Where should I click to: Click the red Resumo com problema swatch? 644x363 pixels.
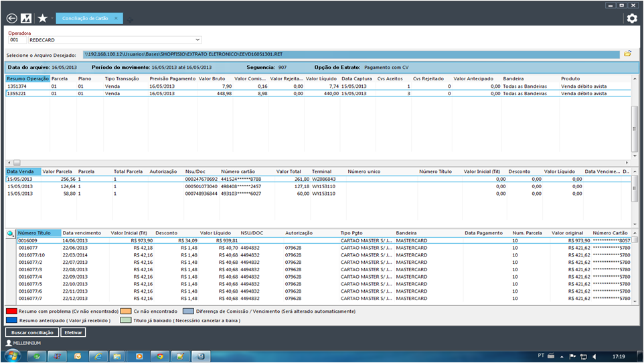(x=11, y=311)
